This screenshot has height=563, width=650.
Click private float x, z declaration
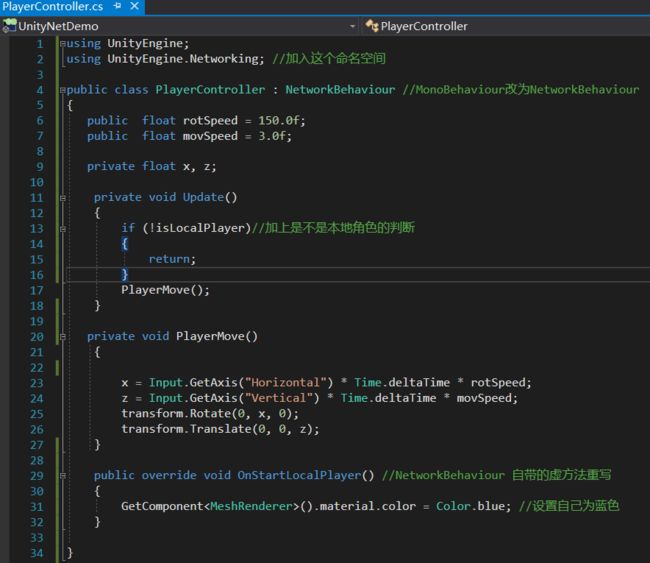151,167
